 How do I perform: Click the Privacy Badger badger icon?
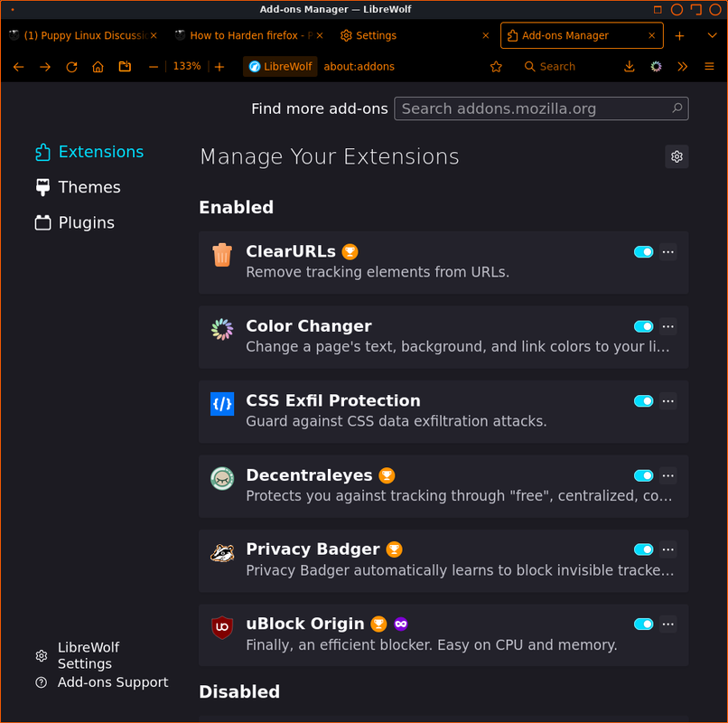pyautogui.click(x=222, y=553)
